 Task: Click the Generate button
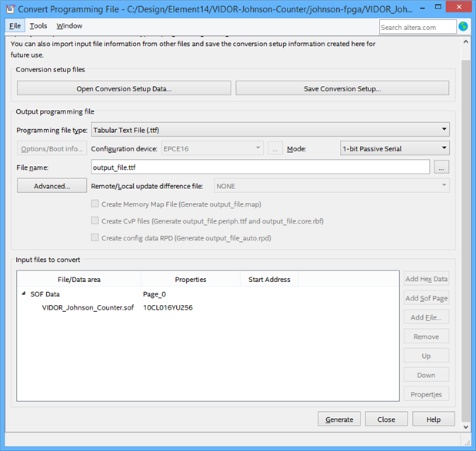(339, 419)
